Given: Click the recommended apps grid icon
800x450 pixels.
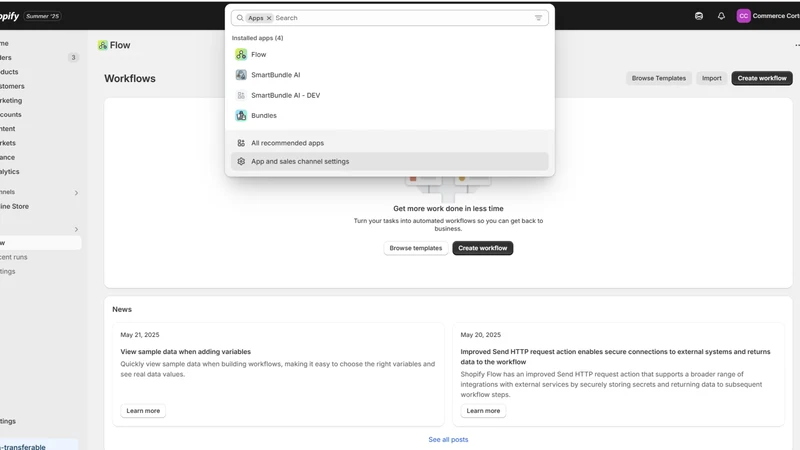Looking at the screenshot, I should 241,143.
